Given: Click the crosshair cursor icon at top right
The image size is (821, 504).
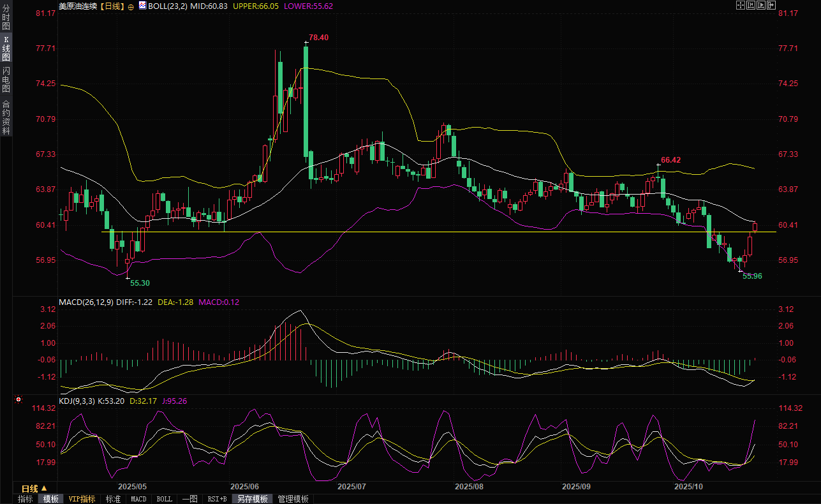Looking at the screenshot, I should [x=741, y=5].
